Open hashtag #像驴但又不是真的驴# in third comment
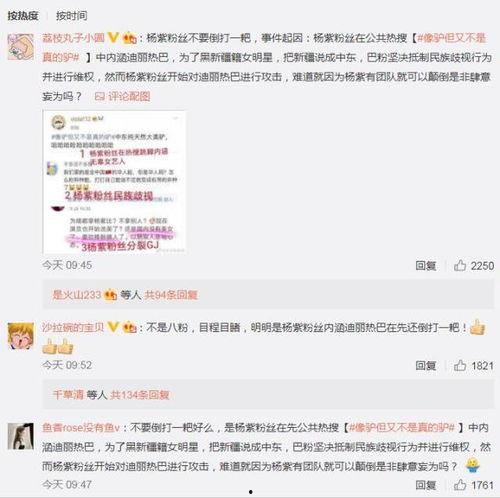The height and width of the screenshot is (498, 500). (402, 427)
